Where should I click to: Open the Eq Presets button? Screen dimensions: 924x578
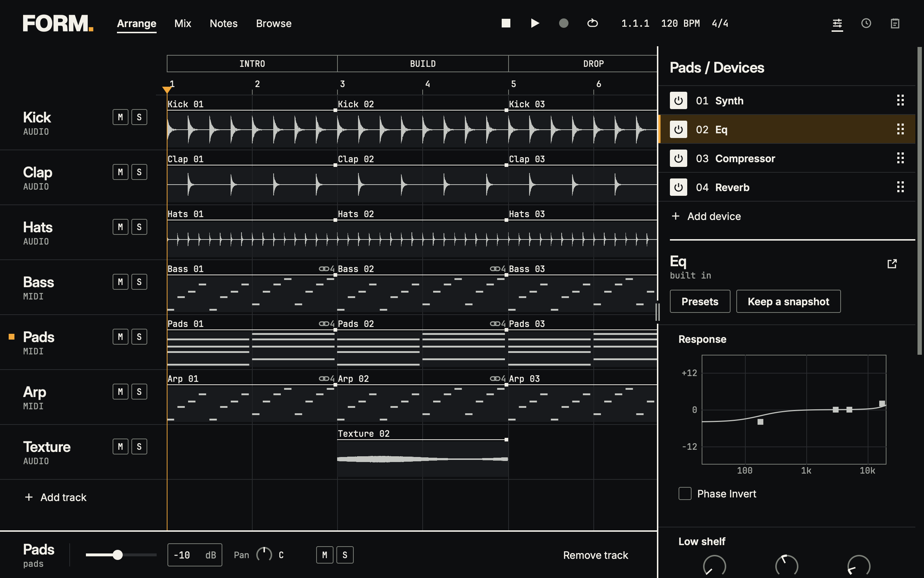point(700,301)
